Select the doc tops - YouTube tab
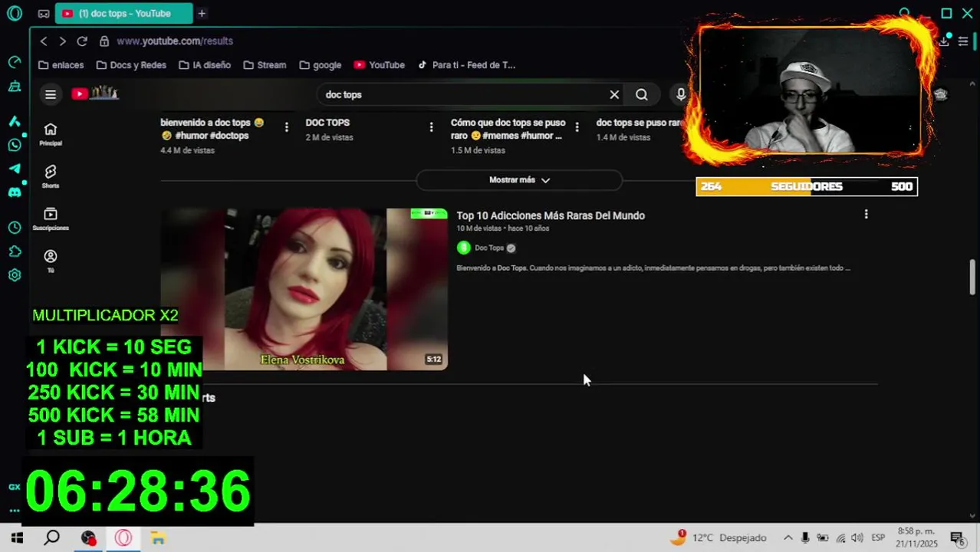The height and width of the screenshot is (552, 980). [123, 13]
